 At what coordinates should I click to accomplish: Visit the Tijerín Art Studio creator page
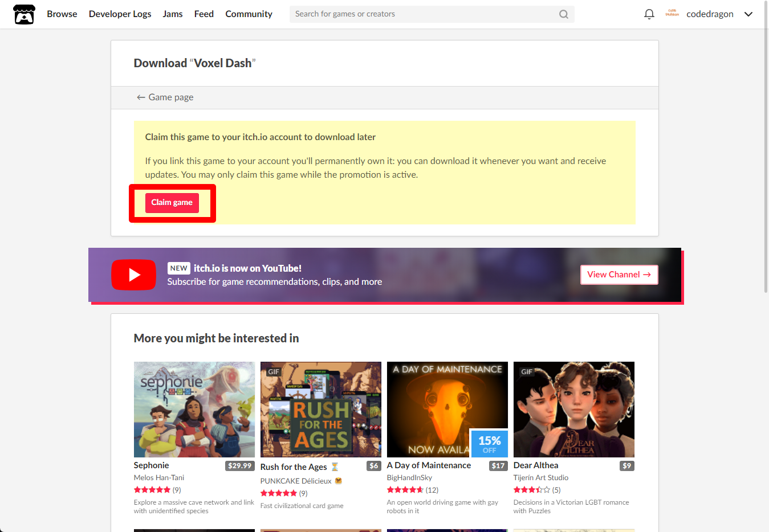pos(541,478)
